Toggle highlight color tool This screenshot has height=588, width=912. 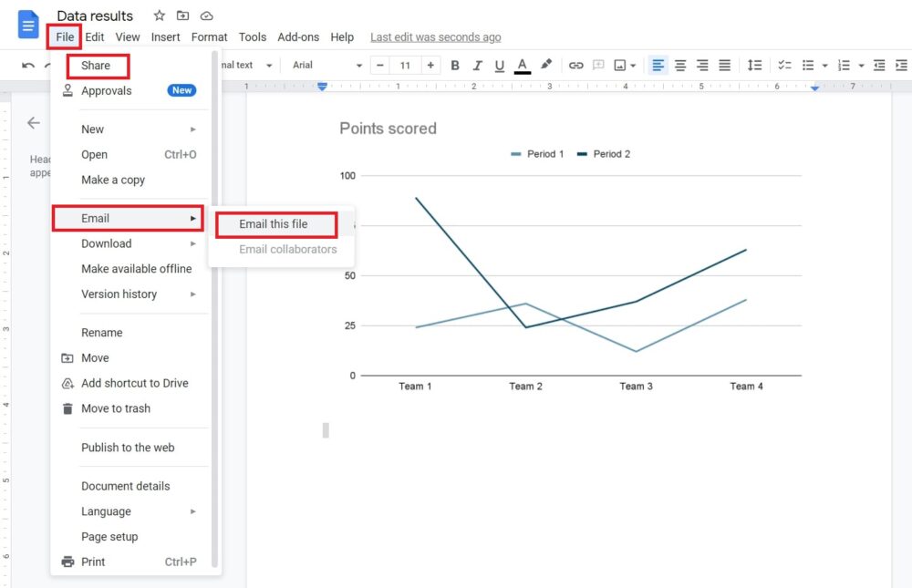[545, 65]
